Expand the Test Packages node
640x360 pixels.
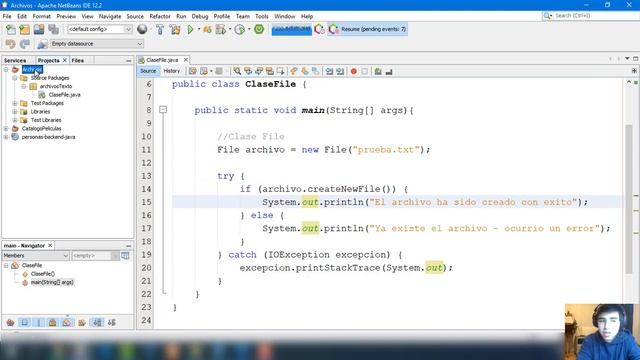click(x=15, y=103)
